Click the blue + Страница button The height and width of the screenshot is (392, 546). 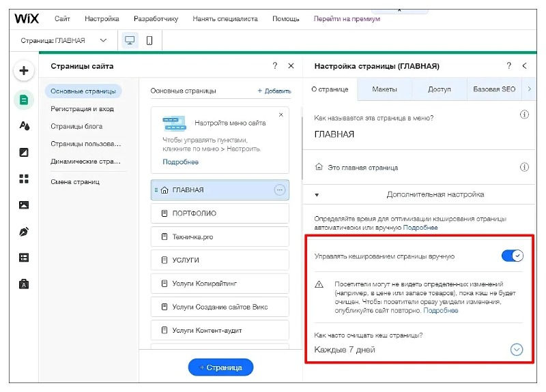220,367
